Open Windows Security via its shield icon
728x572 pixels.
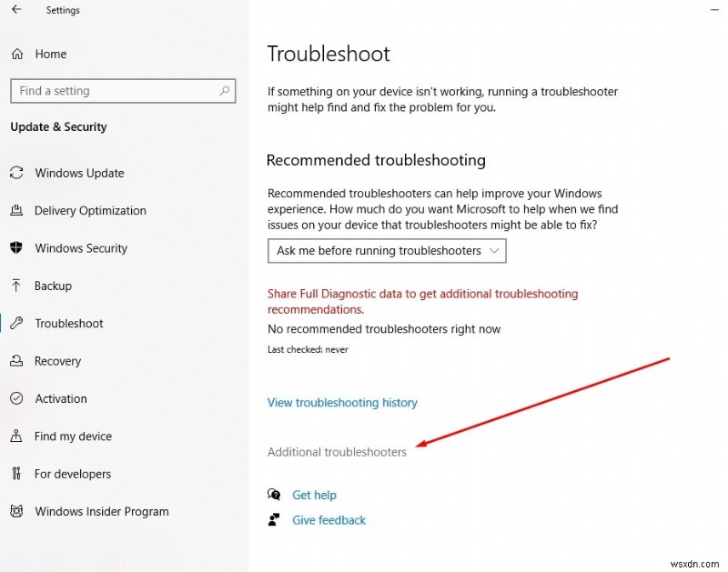pyautogui.click(x=16, y=248)
